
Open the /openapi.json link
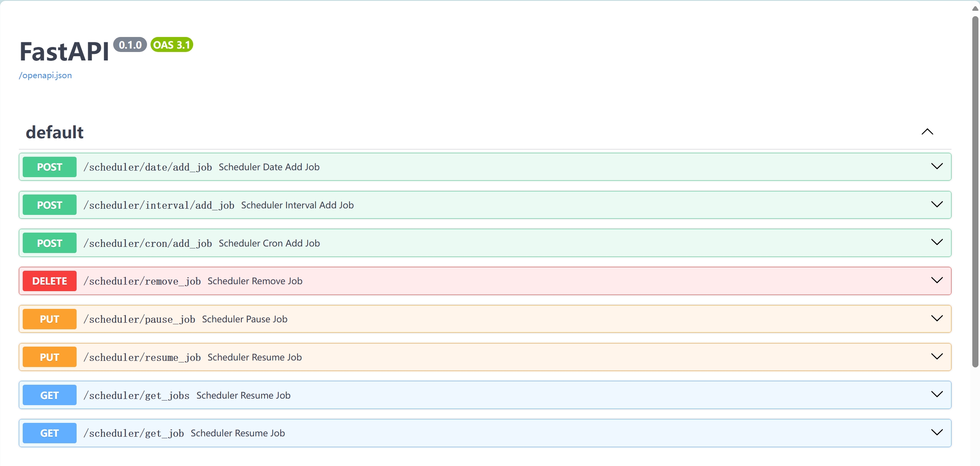click(x=45, y=75)
